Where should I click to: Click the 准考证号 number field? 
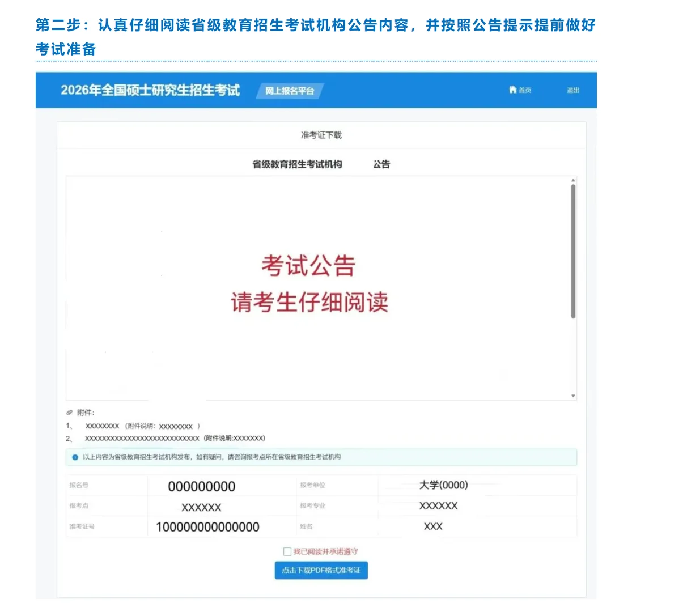(x=208, y=526)
